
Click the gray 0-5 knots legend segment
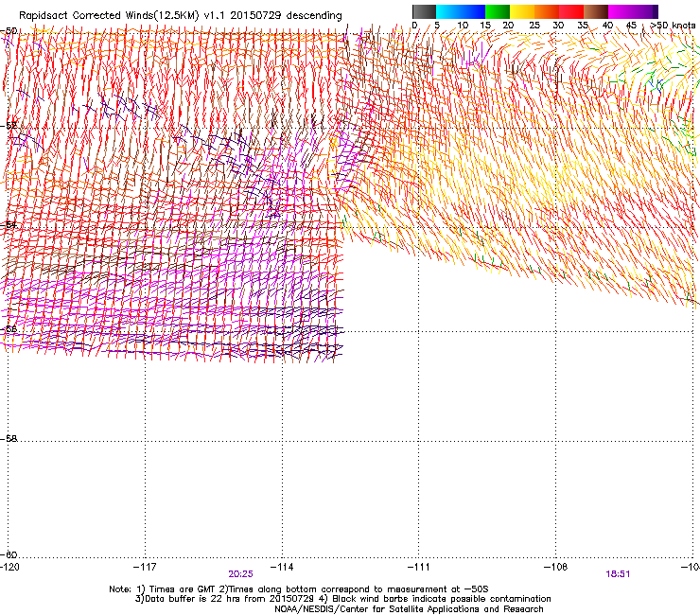pos(424,11)
